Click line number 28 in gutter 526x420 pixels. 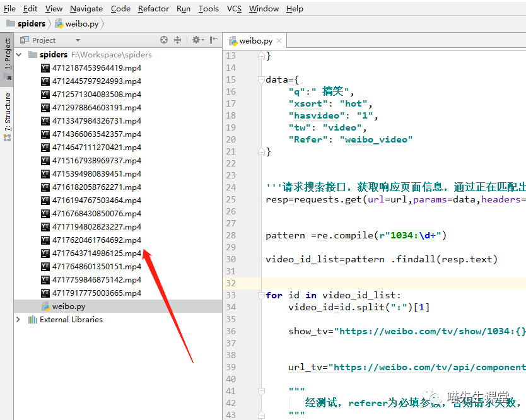coord(231,235)
